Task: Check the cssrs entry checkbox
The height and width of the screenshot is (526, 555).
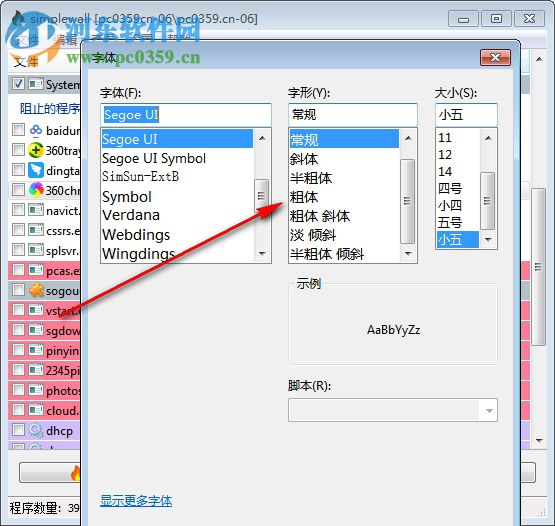Action: (x=18, y=230)
